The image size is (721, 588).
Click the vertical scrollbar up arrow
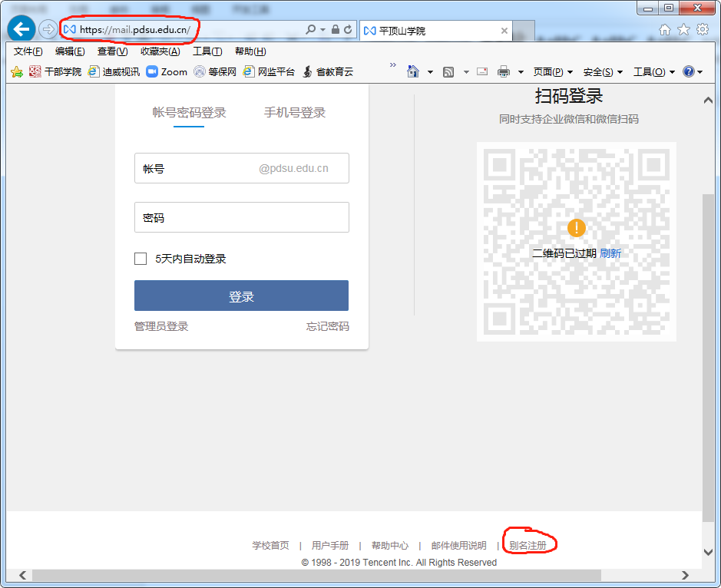pyautogui.click(x=708, y=101)
